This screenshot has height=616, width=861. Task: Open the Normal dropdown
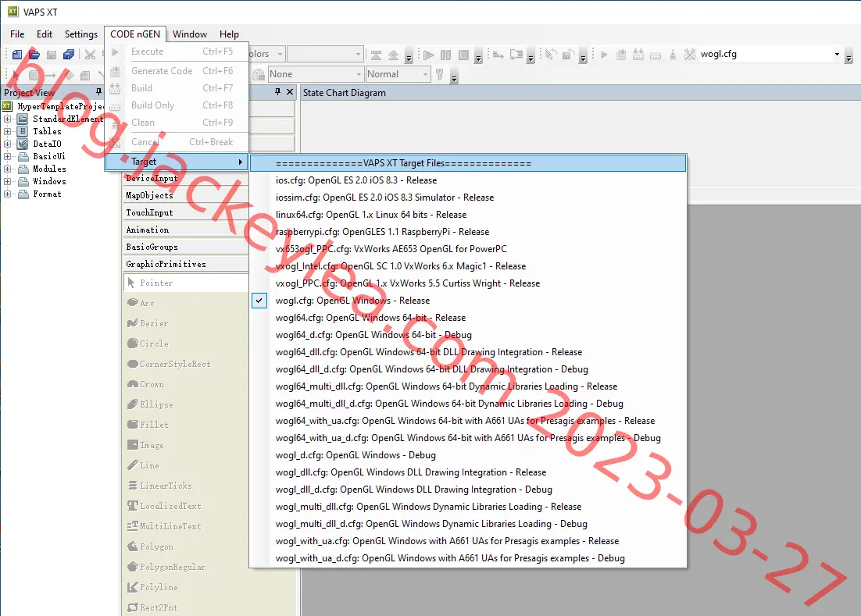point(398,74)
